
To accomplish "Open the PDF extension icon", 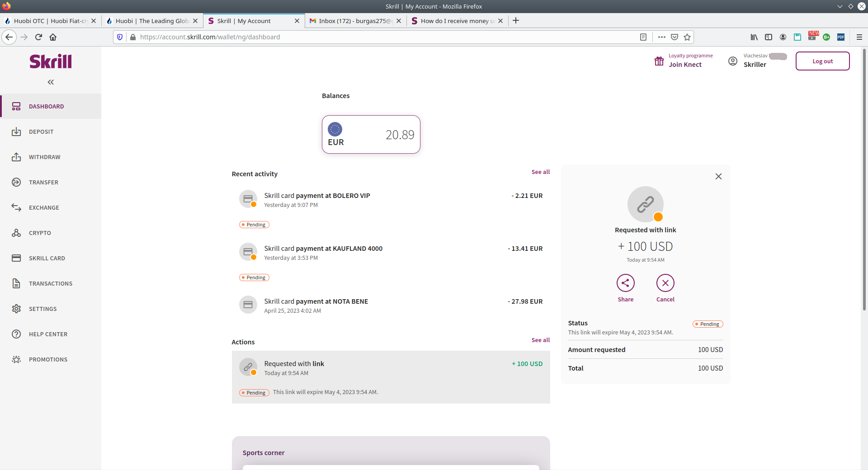I will (x=841, y=37).
